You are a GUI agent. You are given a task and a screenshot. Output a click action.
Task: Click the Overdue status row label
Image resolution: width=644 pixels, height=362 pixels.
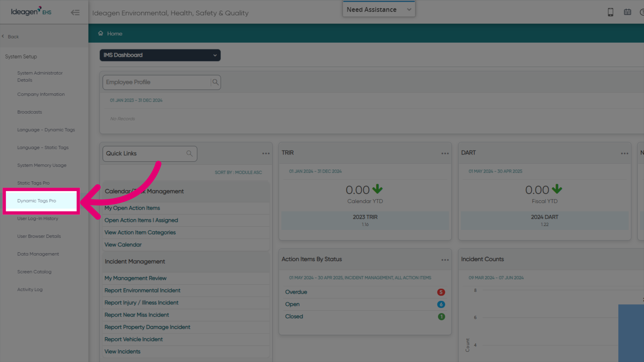pos(296,292)
